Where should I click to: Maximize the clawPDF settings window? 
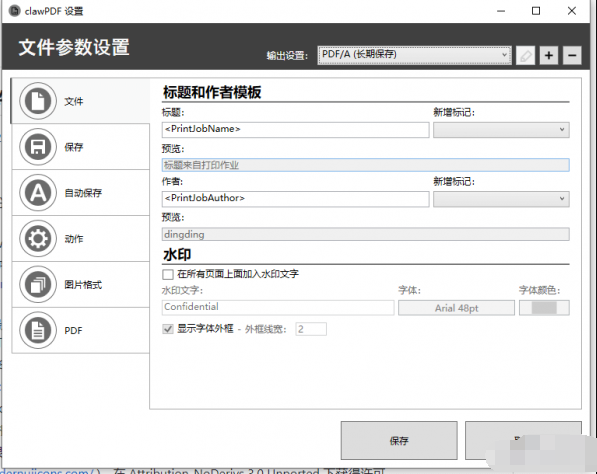[x=536, y=11]
